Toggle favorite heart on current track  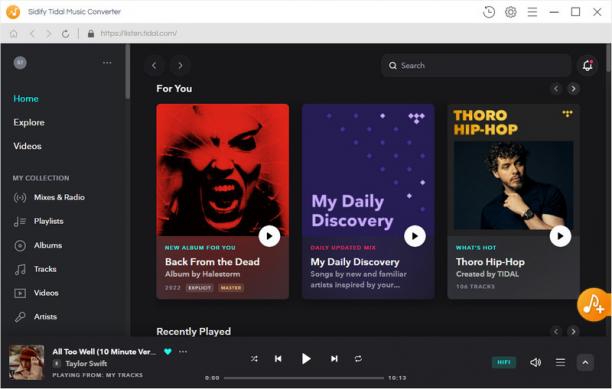pos(168,352)
